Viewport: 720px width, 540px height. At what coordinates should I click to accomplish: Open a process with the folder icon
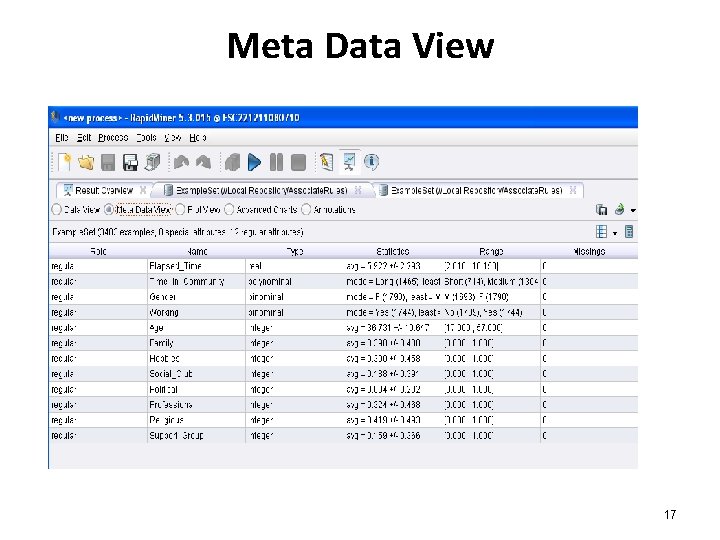[86, 162]
